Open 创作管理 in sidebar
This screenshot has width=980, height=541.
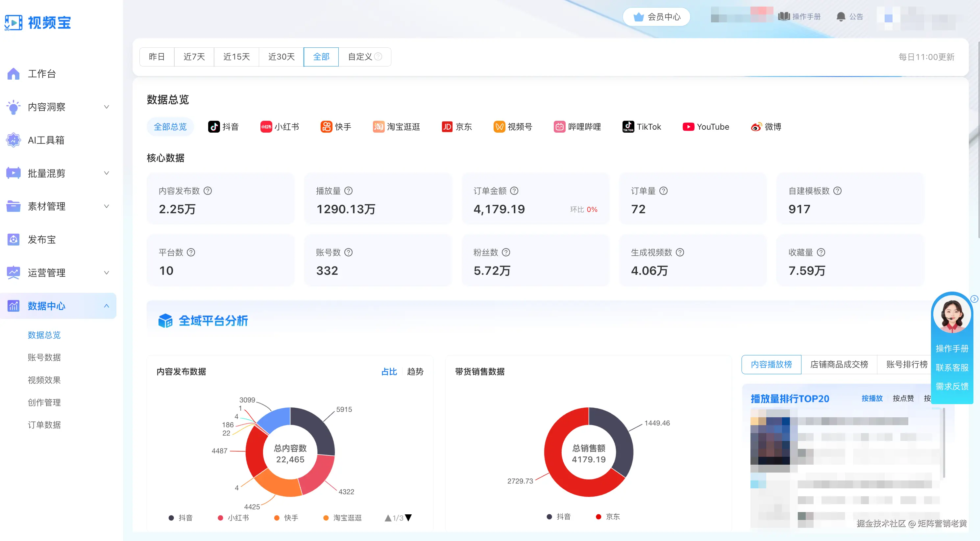(x=44, y=402)
